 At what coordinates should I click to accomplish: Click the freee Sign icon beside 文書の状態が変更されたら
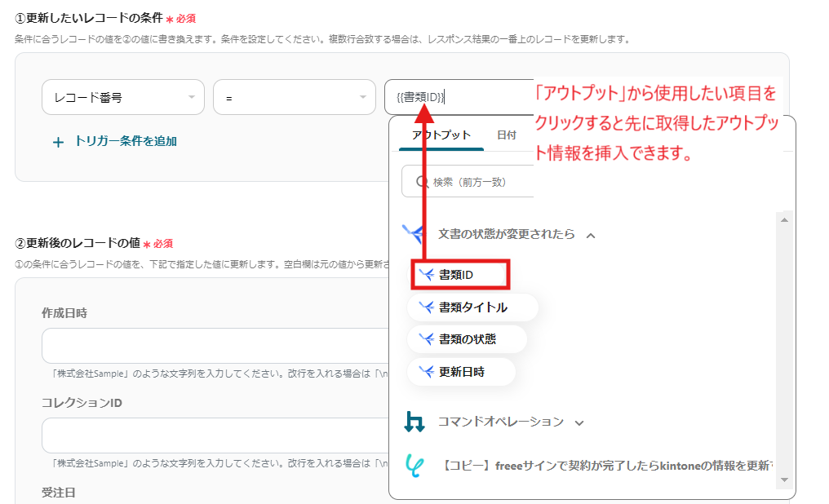pyautogui.click(x=414, y=235)
